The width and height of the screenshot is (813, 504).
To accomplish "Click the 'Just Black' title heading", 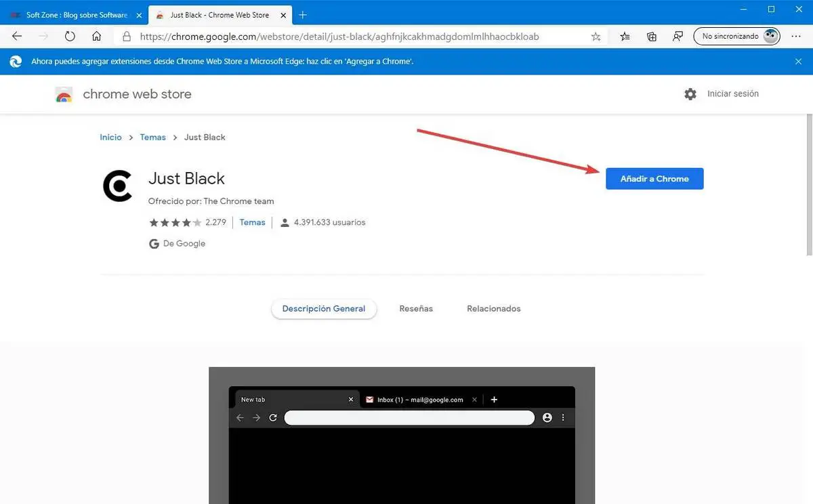I will (186, 179).
